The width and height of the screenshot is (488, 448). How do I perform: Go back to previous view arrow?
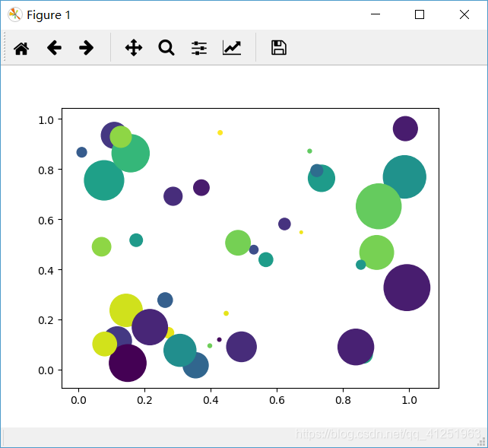[x=54, y=48]
